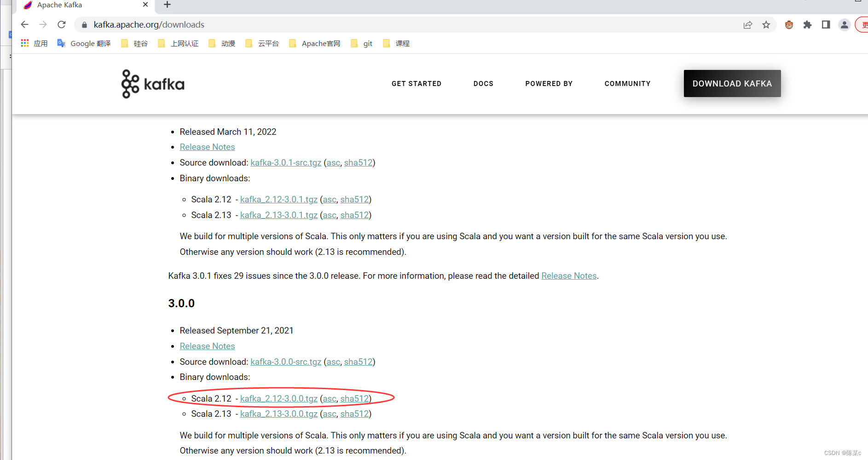
Task: Open asc link for kafka-3.0.0-src.tgz
Action: click(x=333, y=362)
